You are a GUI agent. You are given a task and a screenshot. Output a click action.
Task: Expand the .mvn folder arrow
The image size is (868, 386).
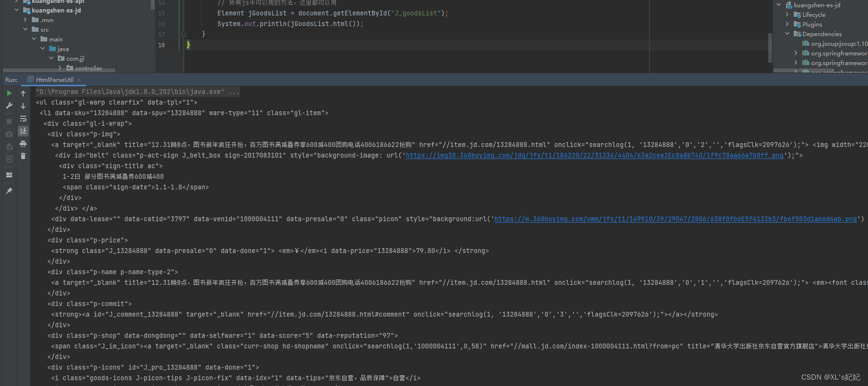pos(26,20)
